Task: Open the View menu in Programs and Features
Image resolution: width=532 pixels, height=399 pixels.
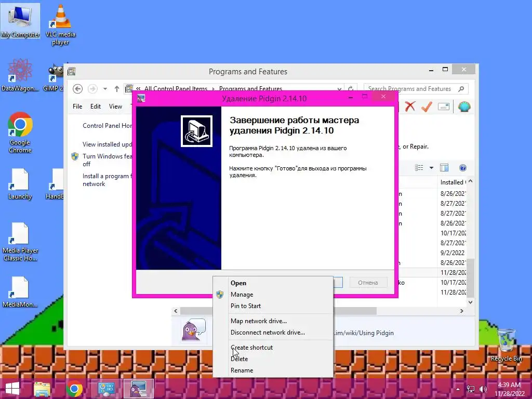Action: pyautogui.click(x=115, y=106)
